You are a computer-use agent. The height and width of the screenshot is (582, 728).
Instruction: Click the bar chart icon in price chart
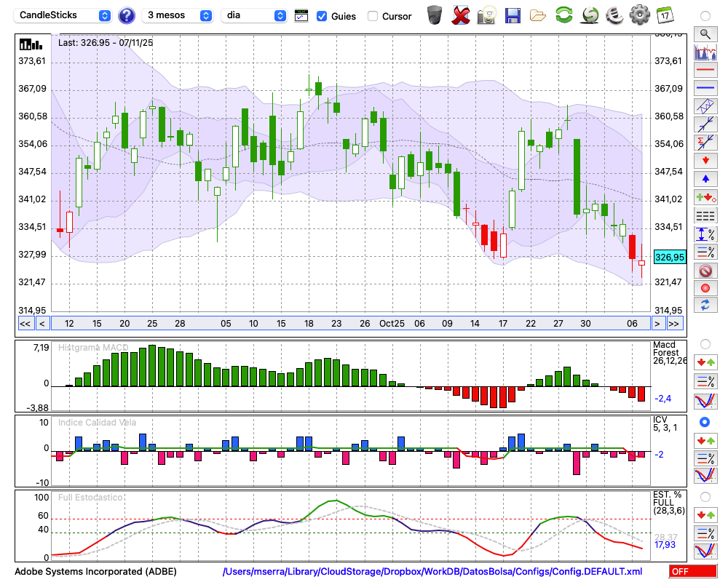coord(31,44)
